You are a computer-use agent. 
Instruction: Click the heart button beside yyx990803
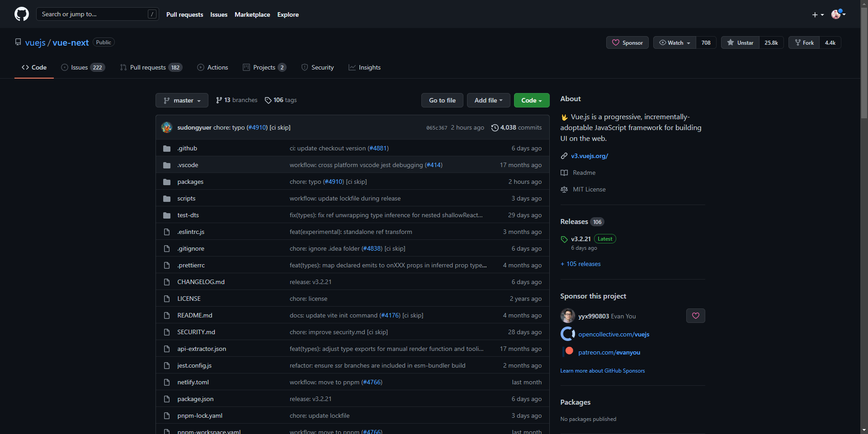tap(695, 316)
